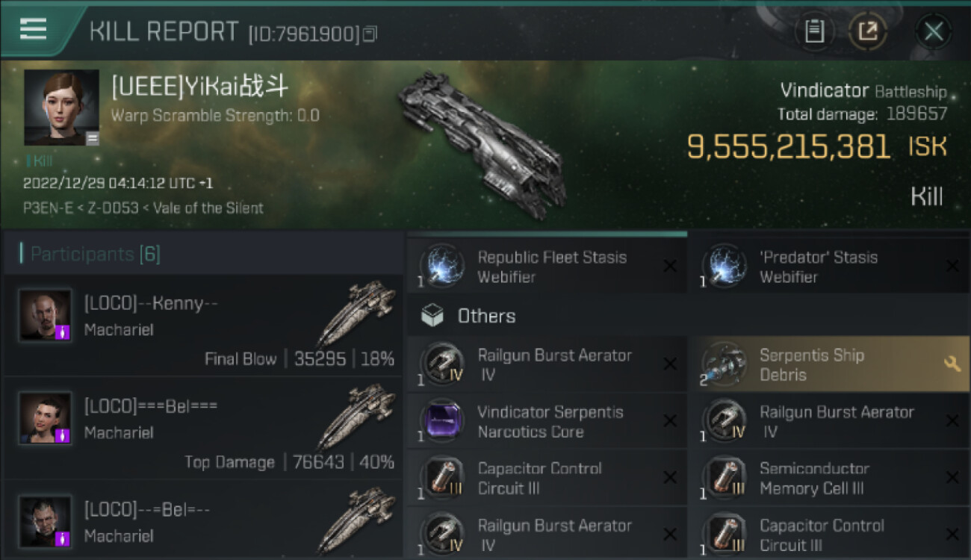
Task: Open ===Bel=== participant entry
Action: (203, 429)
